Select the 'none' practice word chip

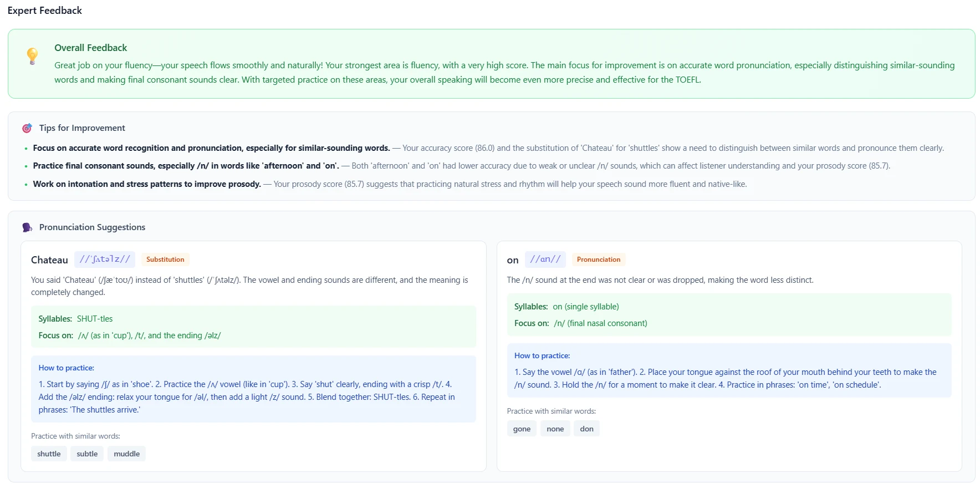555,429
